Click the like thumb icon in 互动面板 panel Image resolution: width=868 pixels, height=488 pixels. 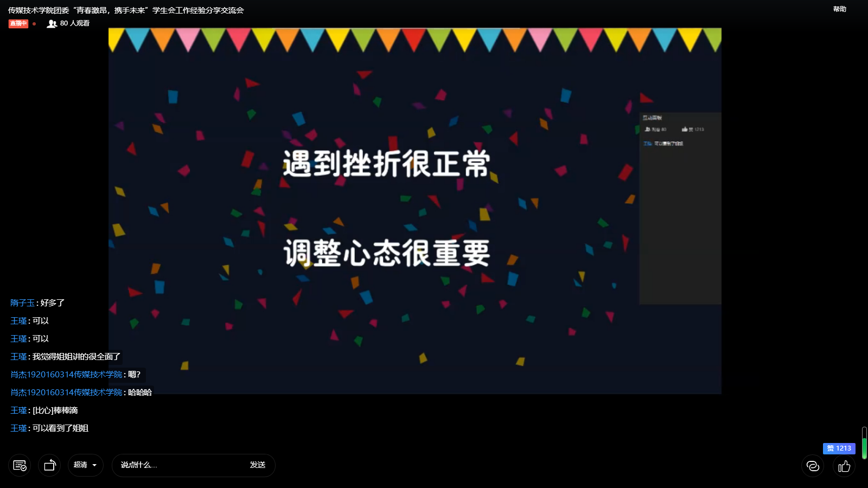coord(685,129)
